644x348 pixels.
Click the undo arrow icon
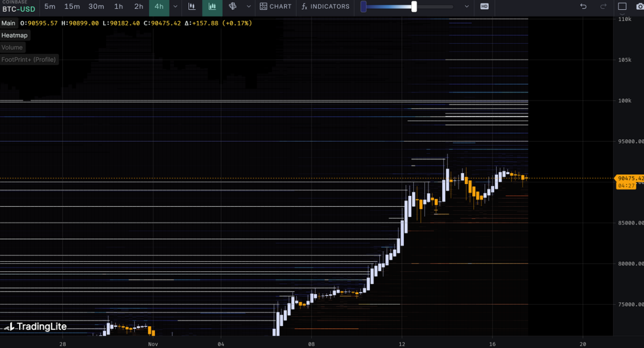tap(583, 7)
